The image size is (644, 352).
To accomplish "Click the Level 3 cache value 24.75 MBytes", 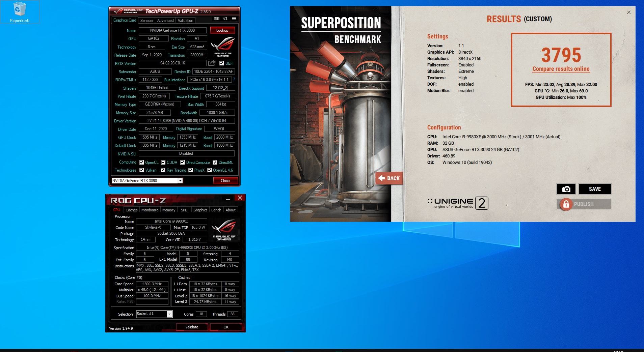I will click(x=205, y=302).
